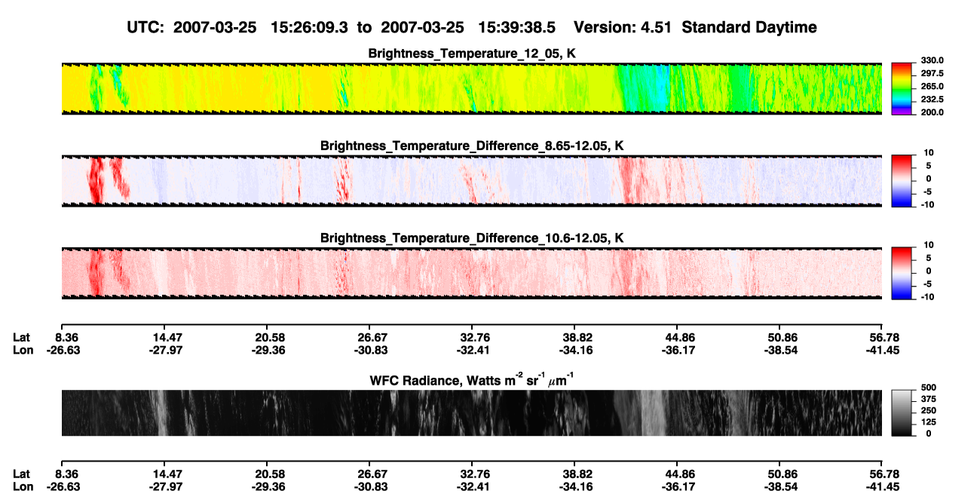980x503 pixels.
Task: Click the 'Brightness_Temperature_Difference_8.65-12.05, K' title
Action: click(x=473, y=146)
